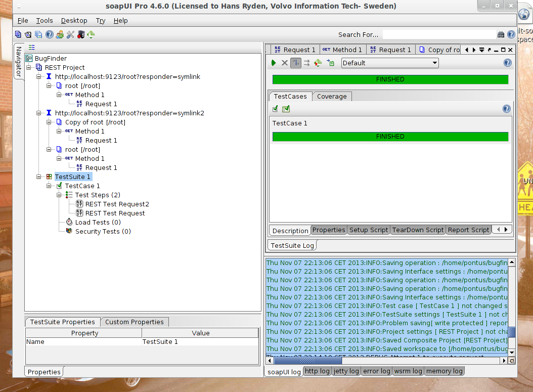Screen dimensions: 533x392
Task: Switch to the Coverage tab
Action: pos(332,97)
